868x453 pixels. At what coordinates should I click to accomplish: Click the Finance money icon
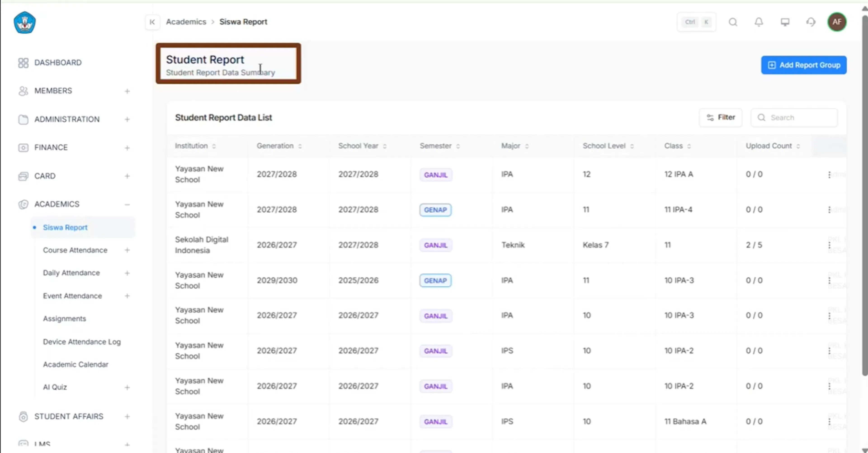(x=23, y=148)
